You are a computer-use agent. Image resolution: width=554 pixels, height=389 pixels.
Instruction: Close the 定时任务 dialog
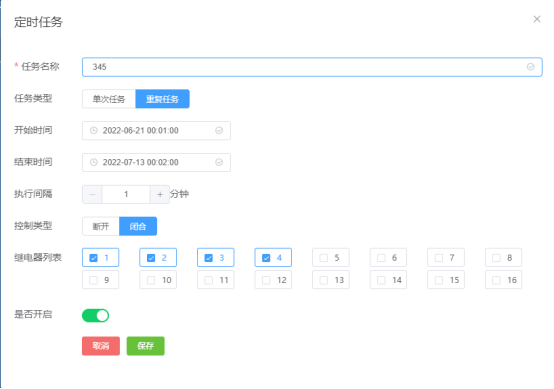coord(537,19)
